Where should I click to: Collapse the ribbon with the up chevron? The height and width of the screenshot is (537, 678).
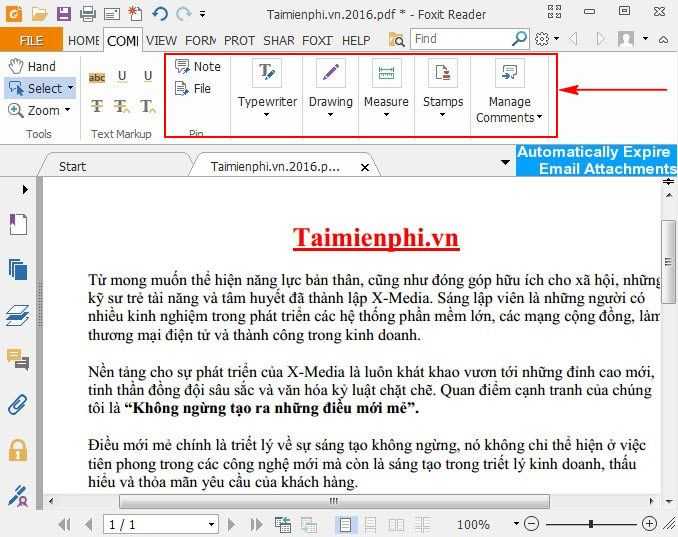coord(664,39)
